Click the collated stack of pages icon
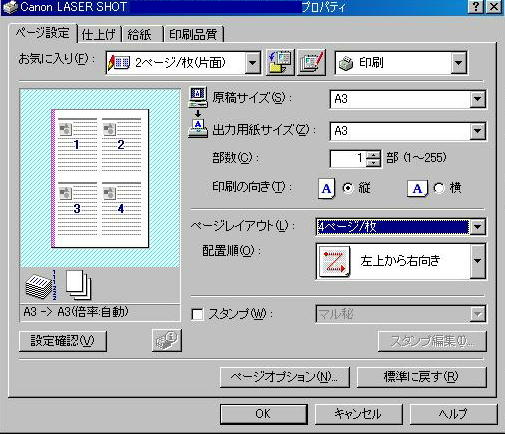Screen dimensions: 505x434 pos(41,285)
